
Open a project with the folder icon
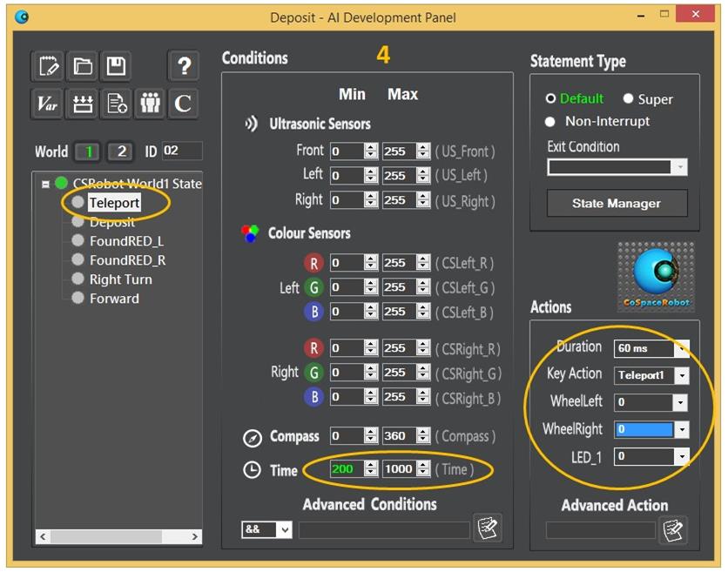click(x=82, y=66)
